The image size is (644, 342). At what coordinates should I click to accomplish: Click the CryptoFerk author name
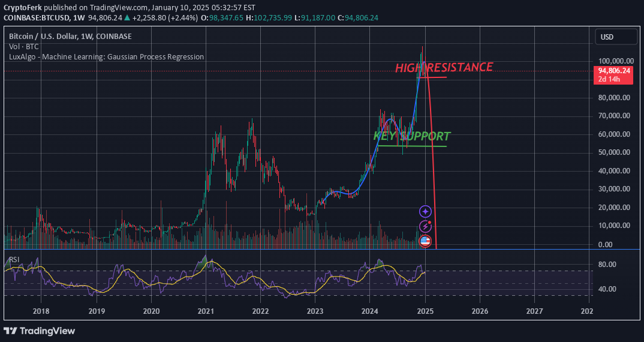coord(23,7)
